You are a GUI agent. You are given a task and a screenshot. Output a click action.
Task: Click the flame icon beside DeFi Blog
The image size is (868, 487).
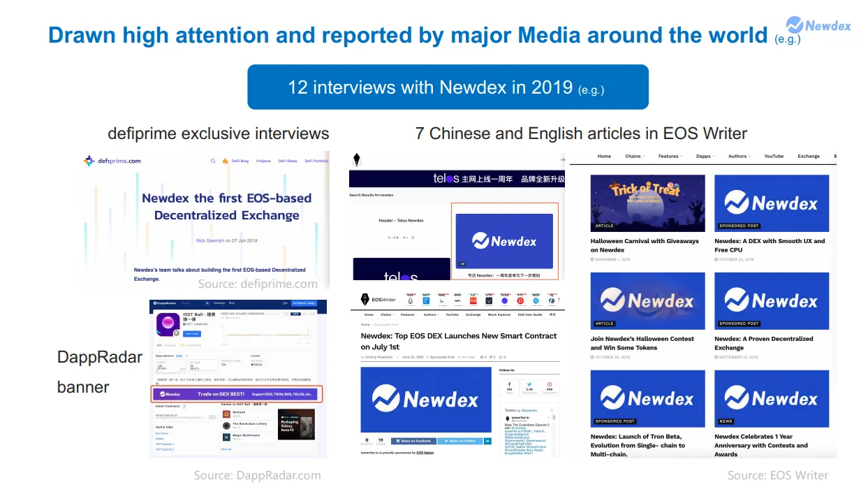(225, 161)
